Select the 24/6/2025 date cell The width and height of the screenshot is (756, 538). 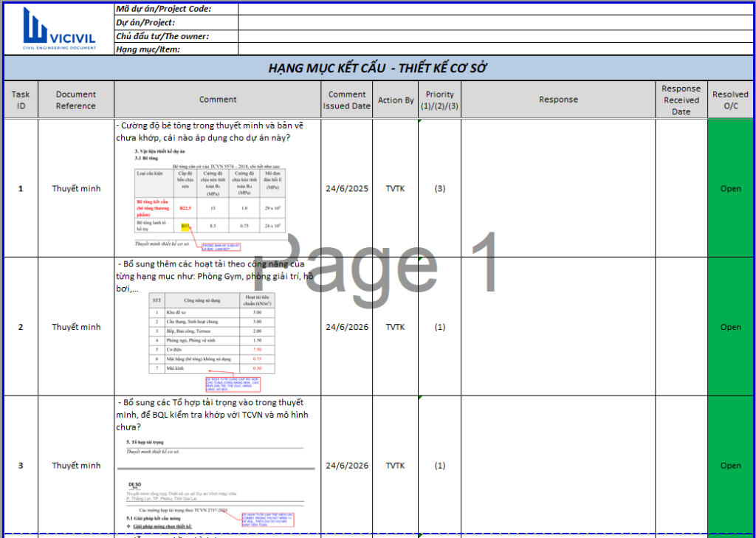tap(347, 188)
